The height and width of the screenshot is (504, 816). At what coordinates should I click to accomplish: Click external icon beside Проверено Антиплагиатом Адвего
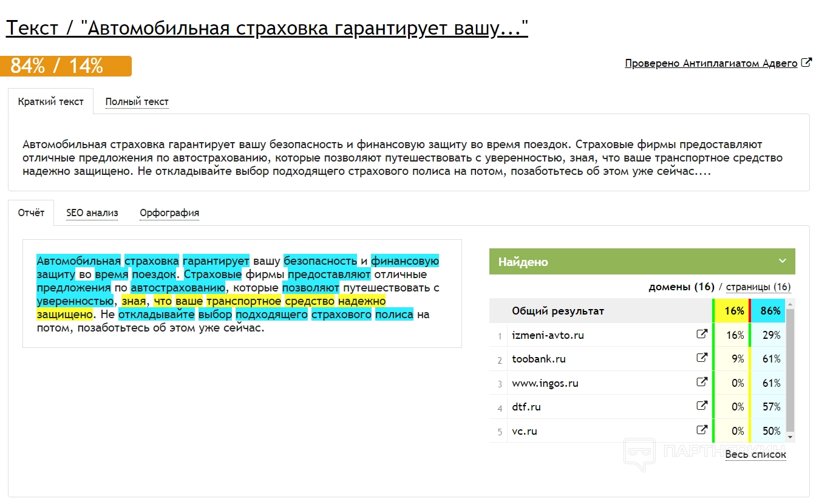[x=806, y=63]
